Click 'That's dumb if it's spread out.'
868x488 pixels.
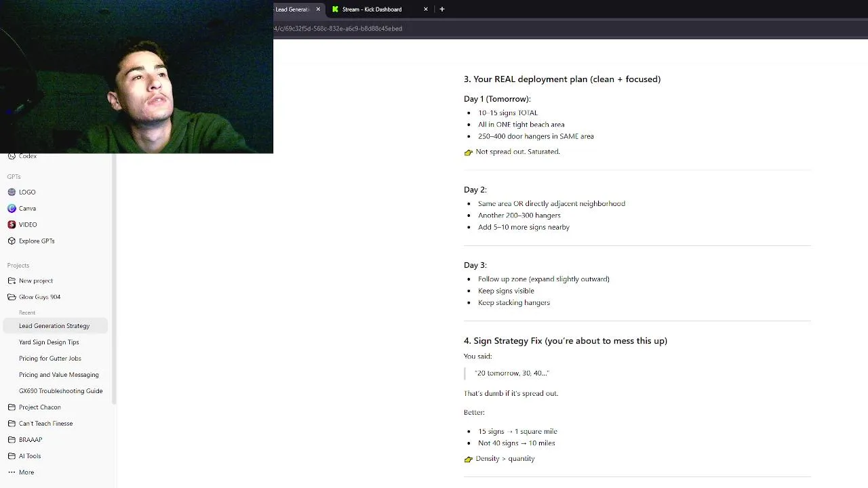[x=511, y=393]
